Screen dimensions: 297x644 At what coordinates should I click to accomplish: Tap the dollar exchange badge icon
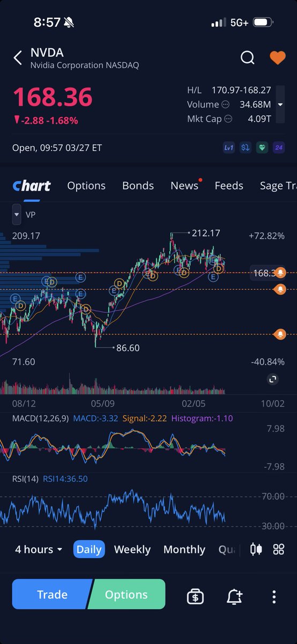coord(246,148)
